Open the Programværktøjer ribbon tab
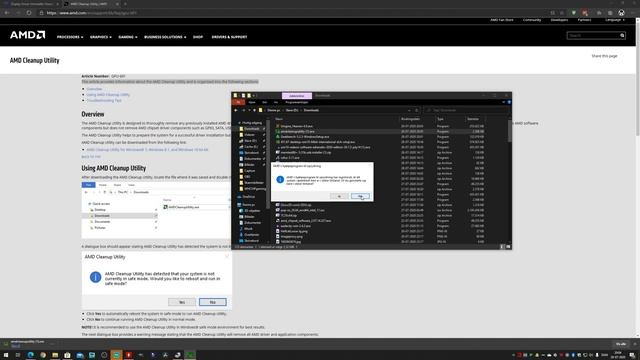 pyautogui.click(x=297, y=102)
